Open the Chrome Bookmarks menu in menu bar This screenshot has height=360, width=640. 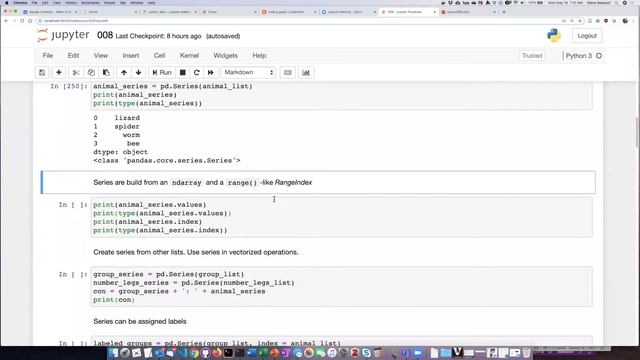pyautogui.click(x=90, y=3)
